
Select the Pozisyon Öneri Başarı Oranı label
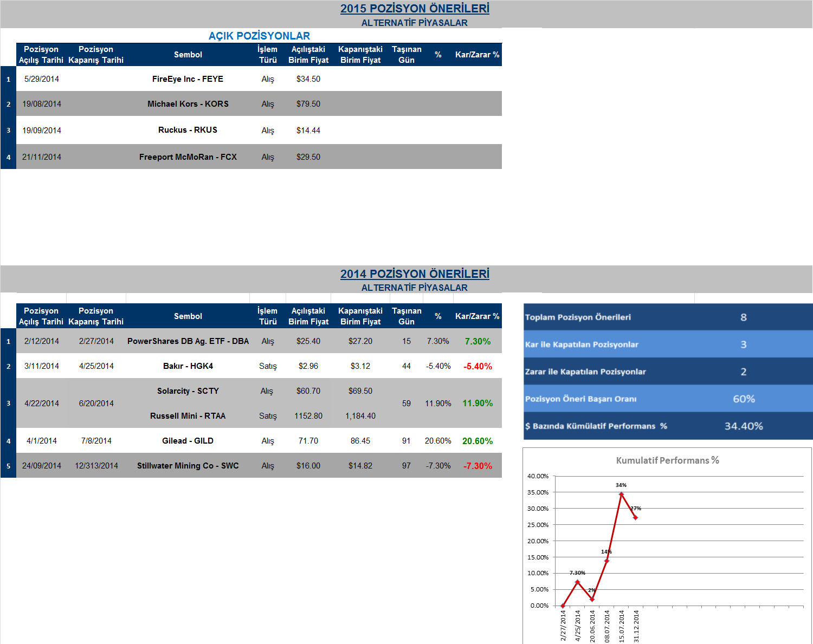coord(581,399)
